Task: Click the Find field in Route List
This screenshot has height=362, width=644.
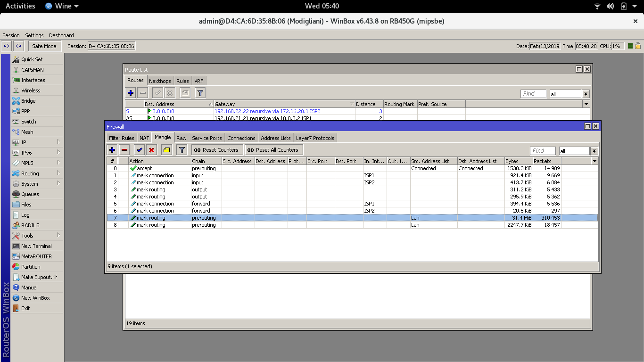Action: (x=533, y=94)
